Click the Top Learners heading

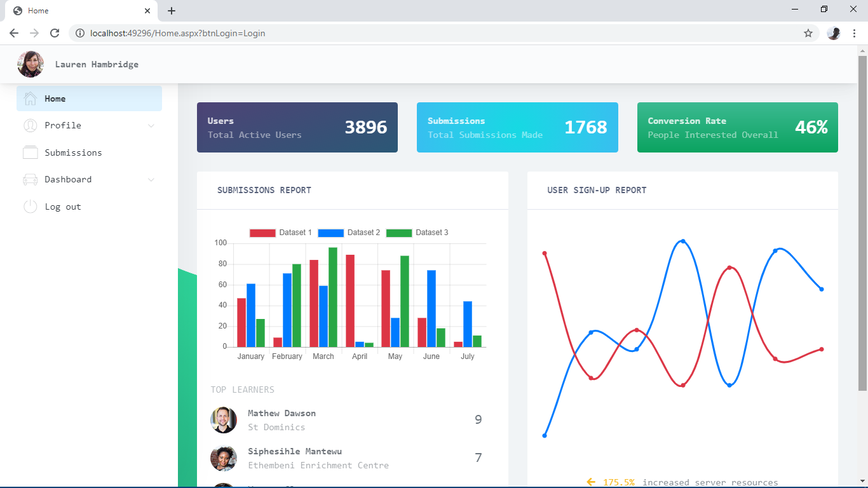click(x=243, y=390)
